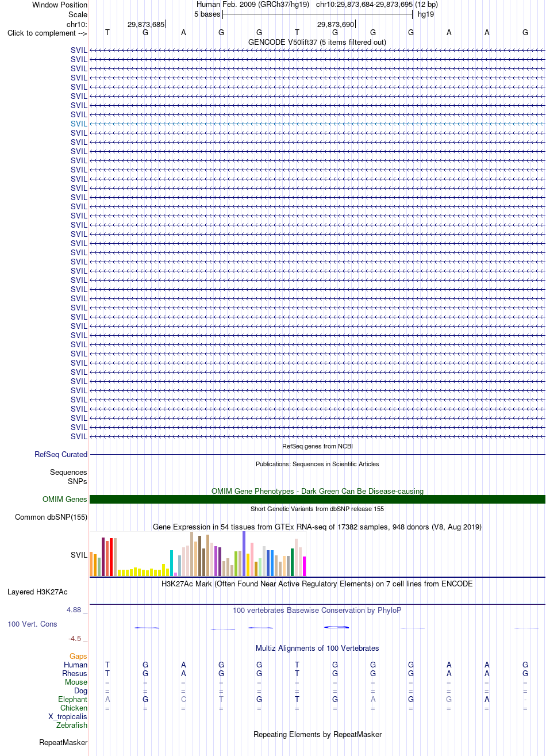Select the 'Human' alignment row label
Image resolution: width=546 pixels, height=756 pixels.
(75, 665)
